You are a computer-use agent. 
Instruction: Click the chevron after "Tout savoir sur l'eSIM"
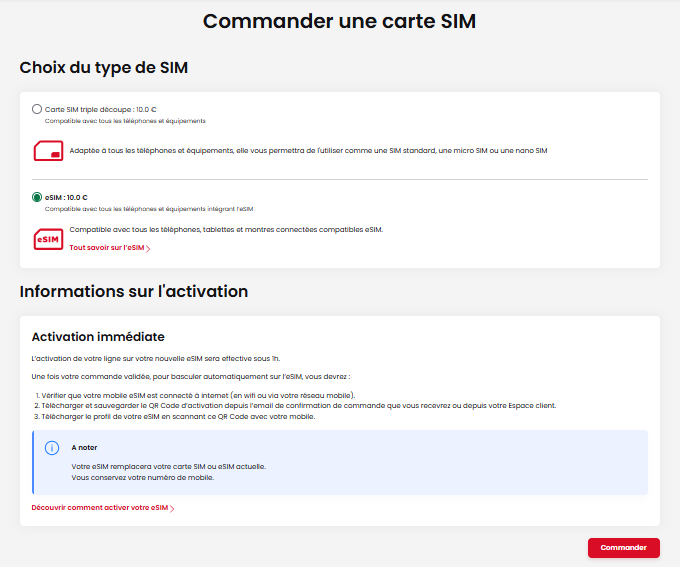(x=148, y=248)
